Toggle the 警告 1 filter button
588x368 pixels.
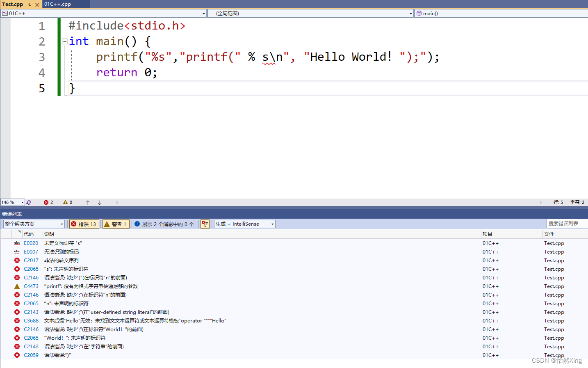[115, 224]
